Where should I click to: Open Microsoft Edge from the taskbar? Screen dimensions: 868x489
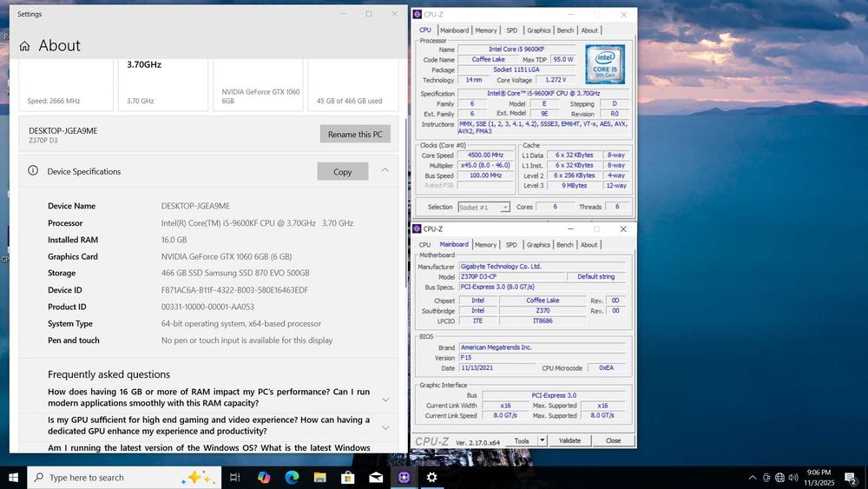coord(292,478)
